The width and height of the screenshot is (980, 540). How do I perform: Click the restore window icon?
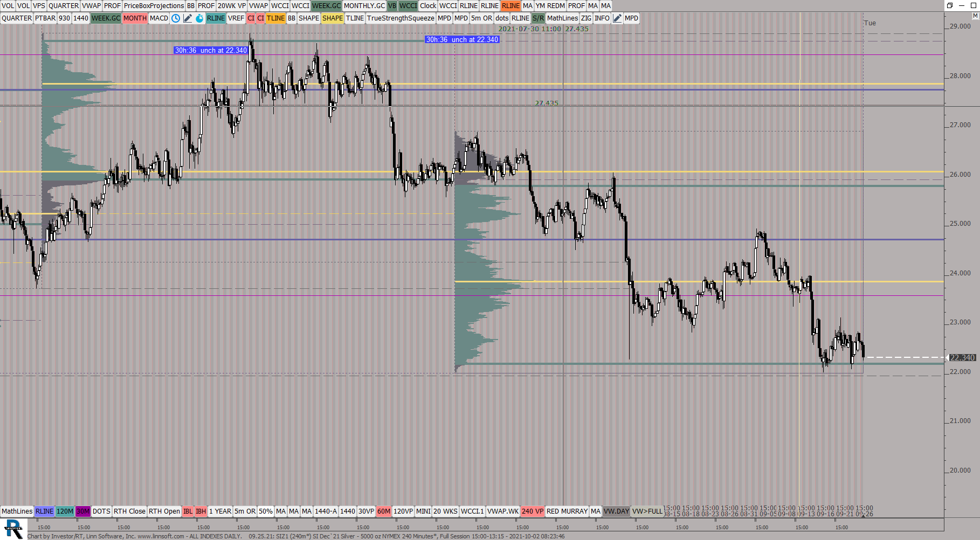(x=950, y=5)
